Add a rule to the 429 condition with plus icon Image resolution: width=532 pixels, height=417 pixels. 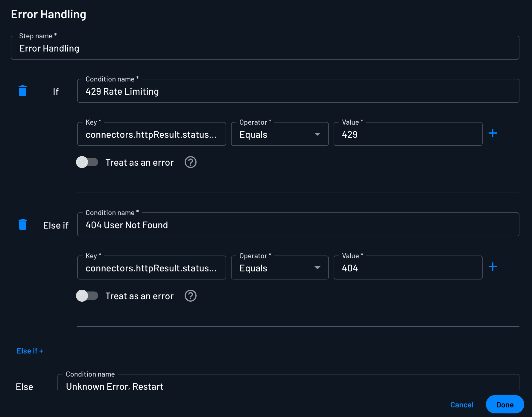(x=493, y=133)
